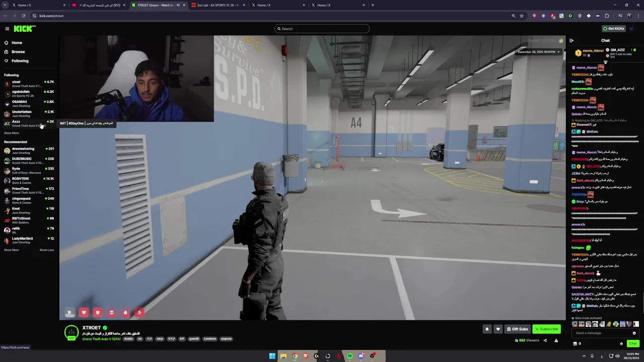Click the heart follow icon
Image resolution: width=644 pixels, height=362 pixels.
[x=498, y=329]
